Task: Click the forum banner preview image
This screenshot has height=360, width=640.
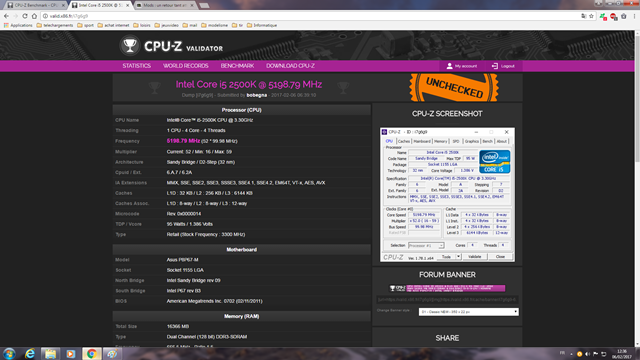Action: 447,288
